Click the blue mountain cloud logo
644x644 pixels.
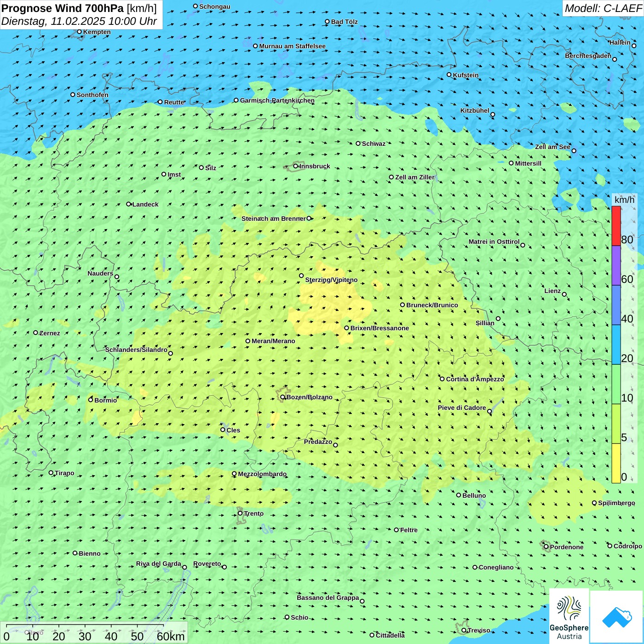[x=617, y=617]
